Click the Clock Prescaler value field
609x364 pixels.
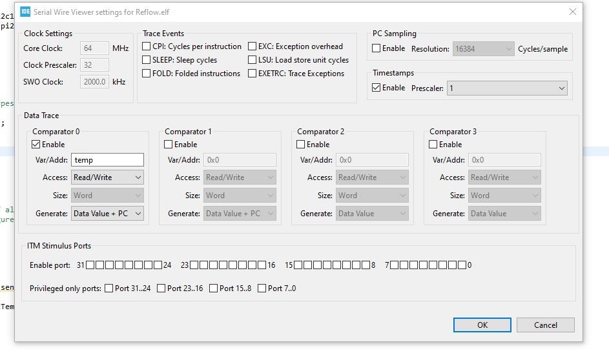pos(95,65)
